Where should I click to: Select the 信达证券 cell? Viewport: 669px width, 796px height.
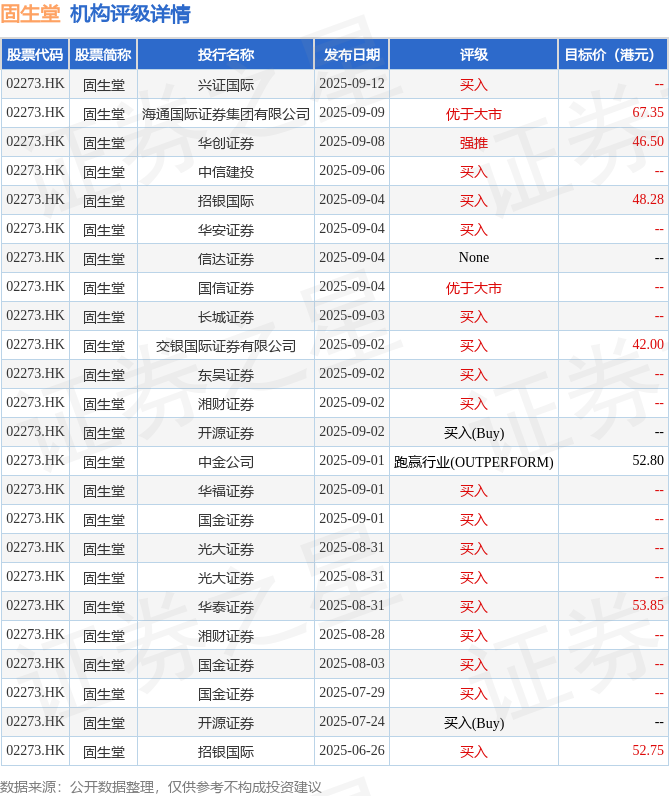(225, 258)
